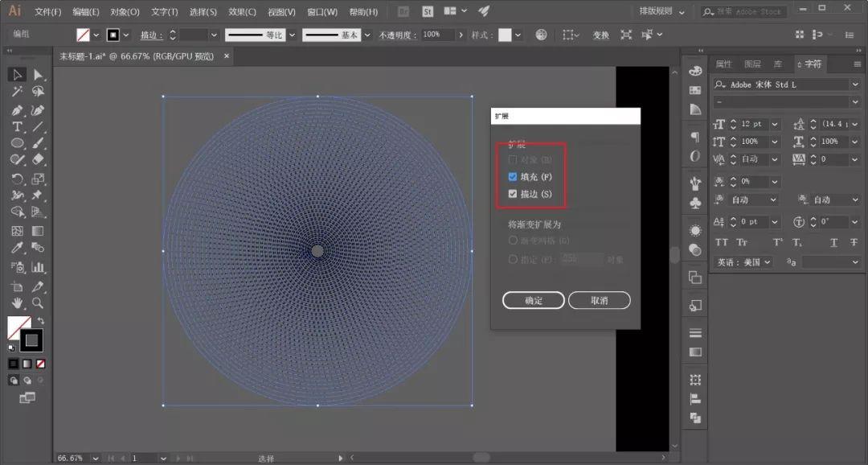This screenshot has height=465, width=868.
Task: Open the 窗口(W) menu
Action: pos(322,11)
